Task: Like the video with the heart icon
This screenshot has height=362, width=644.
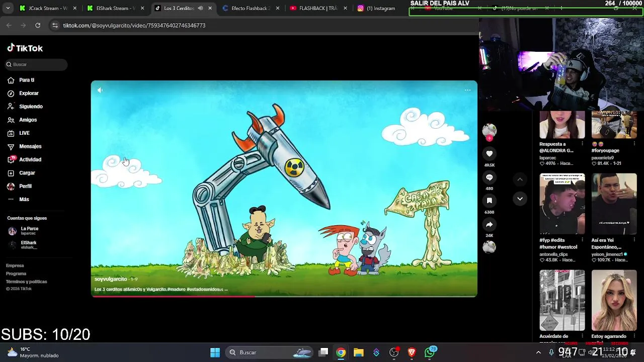Action: (489, 153)
